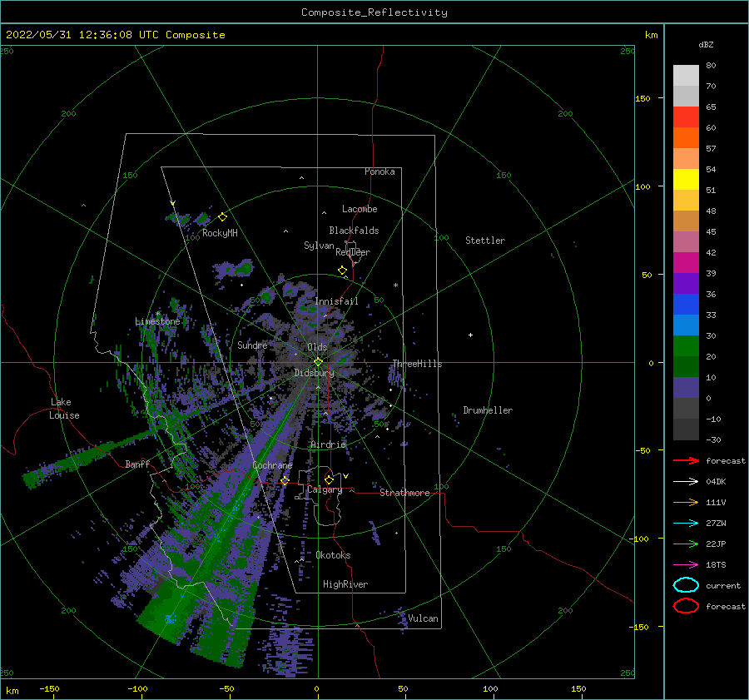Click the Limestone label
The height and width of the screenshot is (700, 749).
157,321
